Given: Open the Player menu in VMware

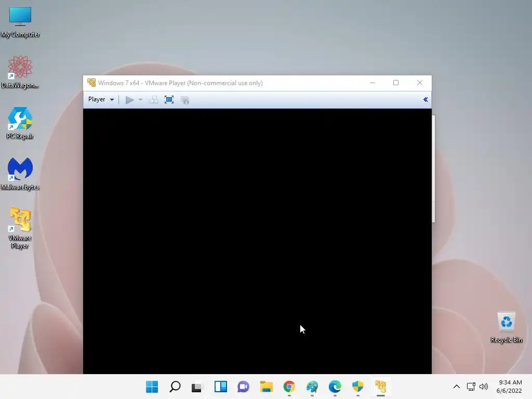Looking at the screenshot, I should [x=101, y=99].
